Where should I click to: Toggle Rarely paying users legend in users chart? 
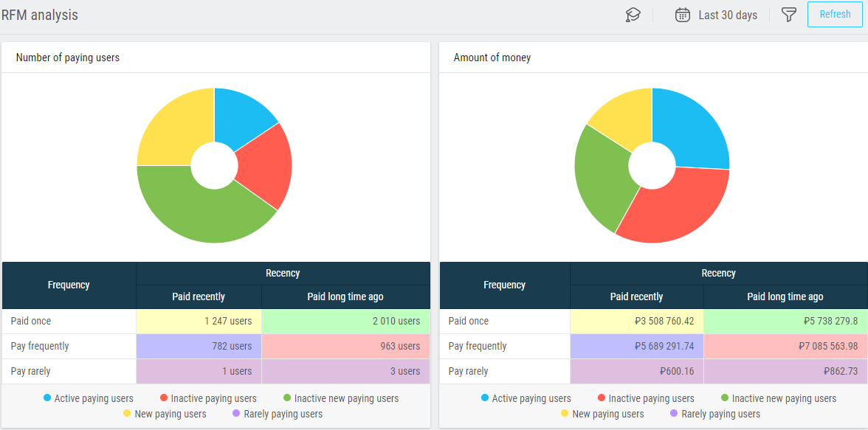[277, 414]
